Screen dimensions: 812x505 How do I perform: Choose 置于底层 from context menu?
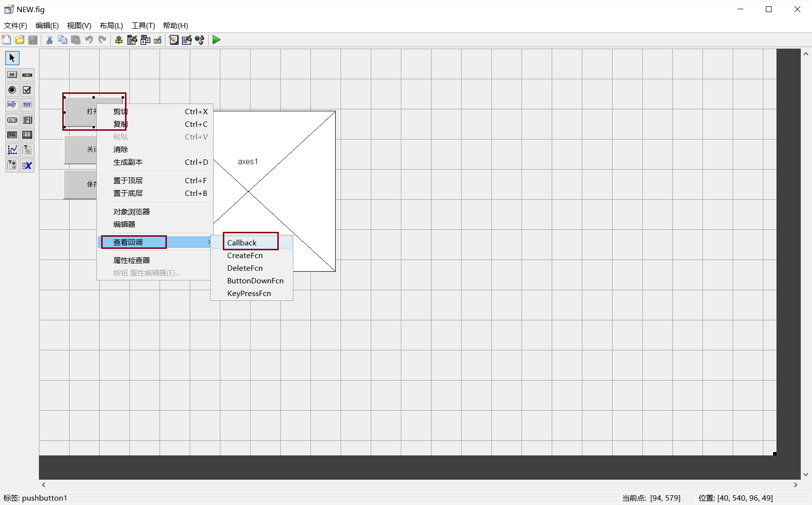pyautogui.click(x=155, y=193)
